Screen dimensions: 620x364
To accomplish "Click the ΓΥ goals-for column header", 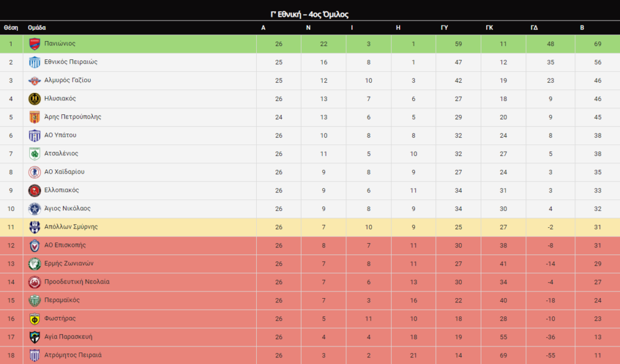I will pyautogui.click(x=444, y=28).
